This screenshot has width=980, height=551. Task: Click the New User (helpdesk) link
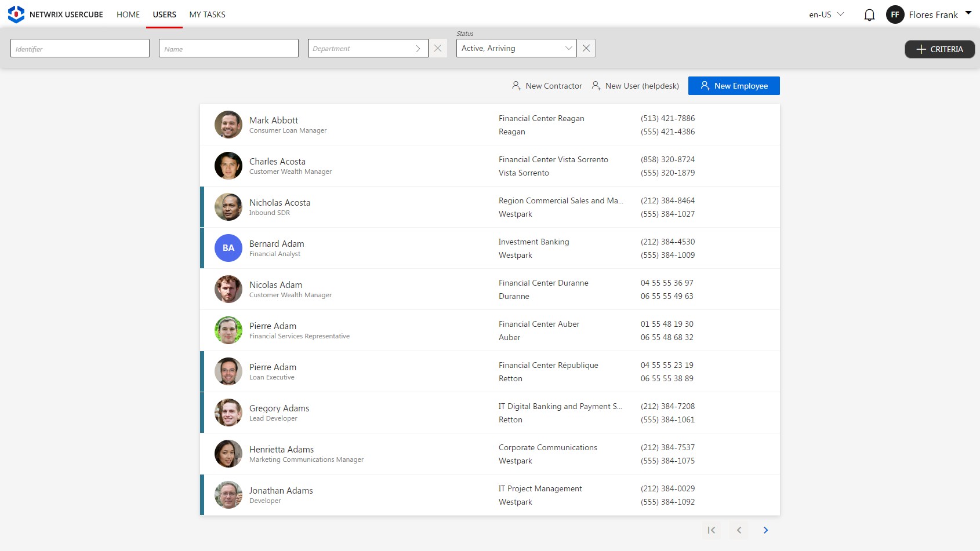point(635,85)
